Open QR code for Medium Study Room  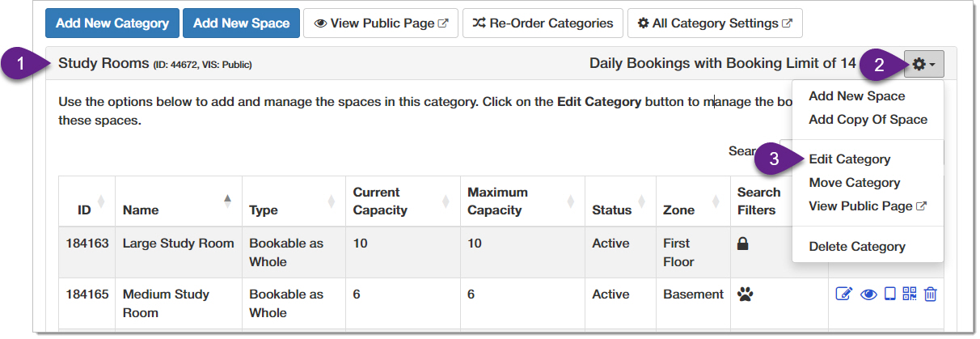point(910,295)
